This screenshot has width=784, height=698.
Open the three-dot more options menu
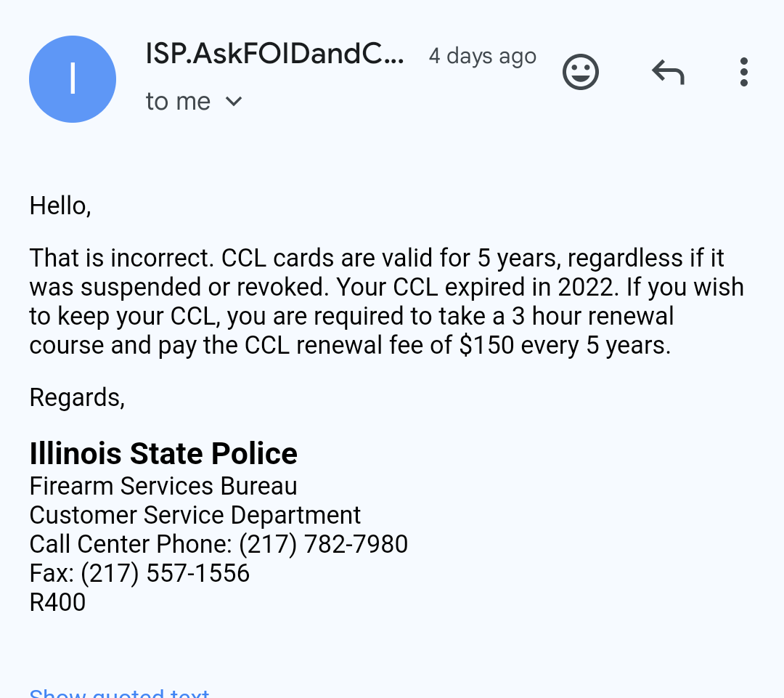click(x=744, y=72)
